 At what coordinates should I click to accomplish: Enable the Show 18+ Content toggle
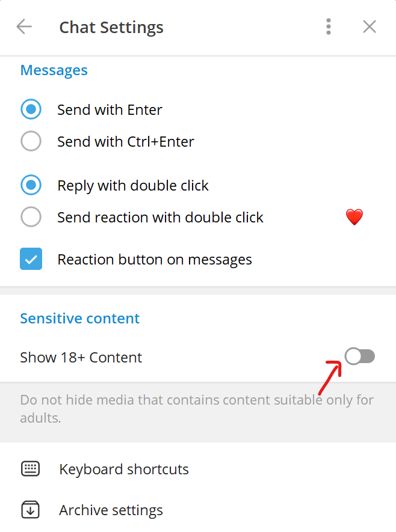(360, 357)
